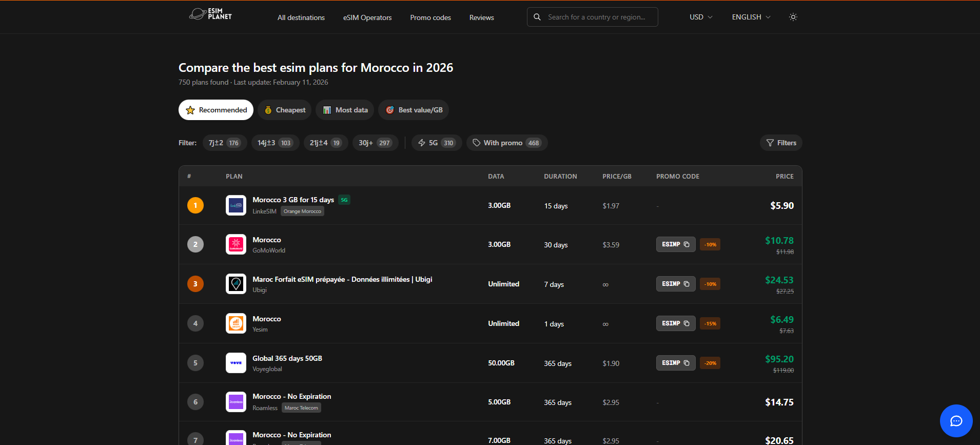Open the Filters panel
Screen dimensions: 980x445
[781, 143]
